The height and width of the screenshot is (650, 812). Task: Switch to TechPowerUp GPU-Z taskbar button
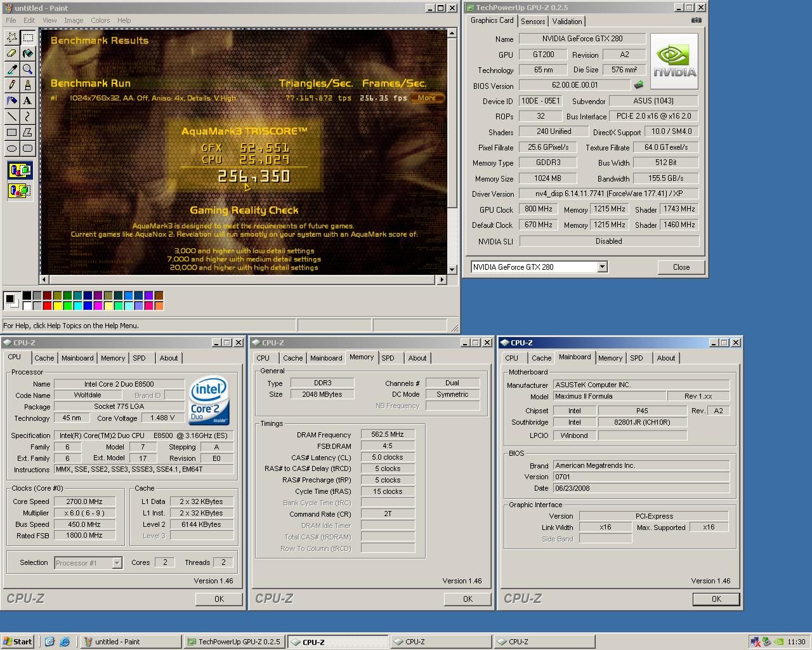[x=235, y=642]
